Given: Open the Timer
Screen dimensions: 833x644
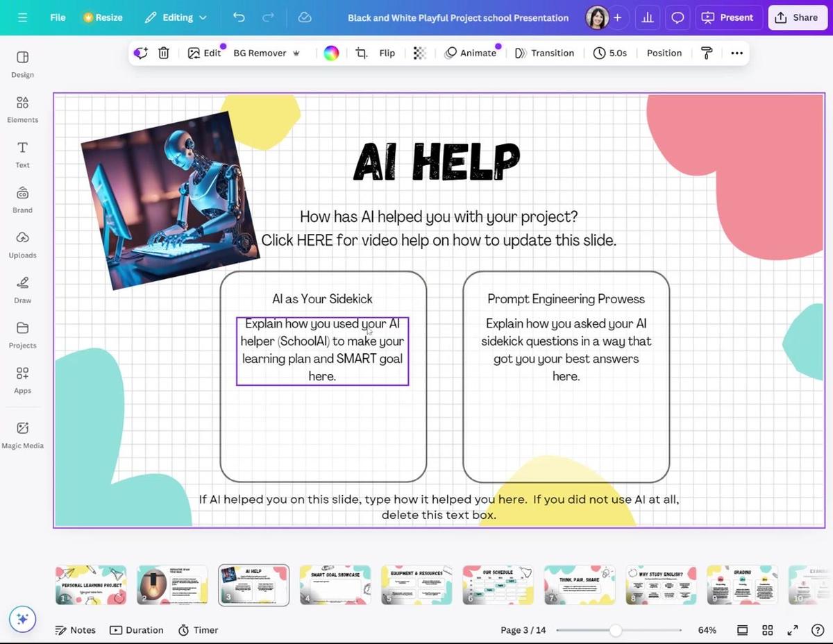Looking at the screenshot, I should click(x=198, y=630).
